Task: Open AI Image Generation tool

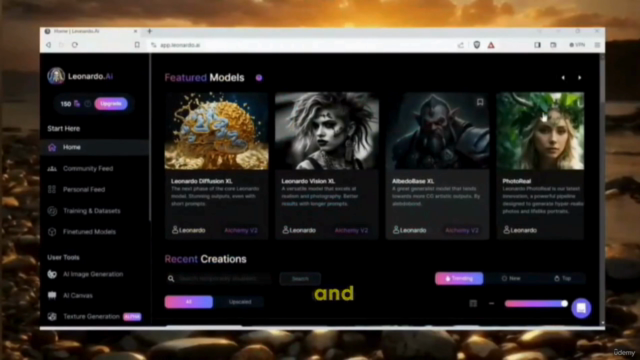Action: (x=94, y=274)
